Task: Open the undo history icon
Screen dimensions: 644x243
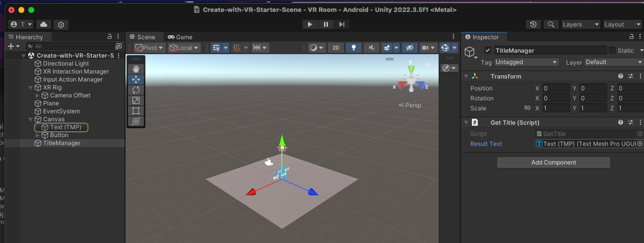Action: [533, 24]
